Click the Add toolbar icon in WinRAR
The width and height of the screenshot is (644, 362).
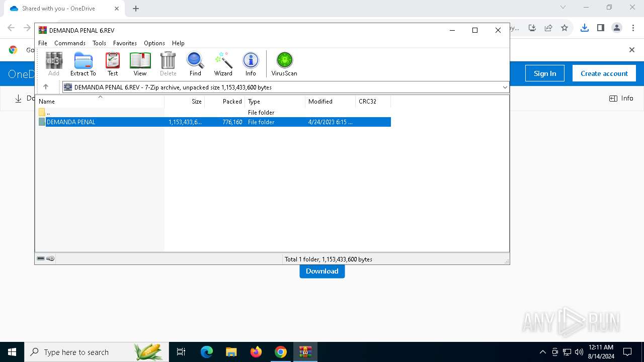click(54, 64)
